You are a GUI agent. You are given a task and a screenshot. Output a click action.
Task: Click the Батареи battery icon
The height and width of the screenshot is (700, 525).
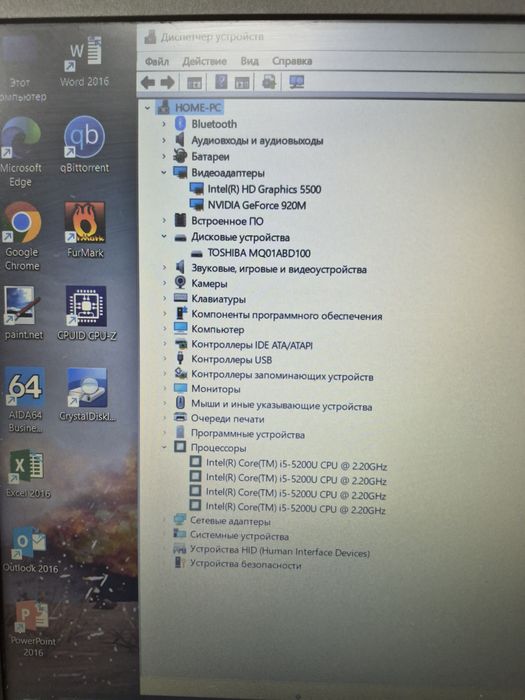(x=180, y=156)
